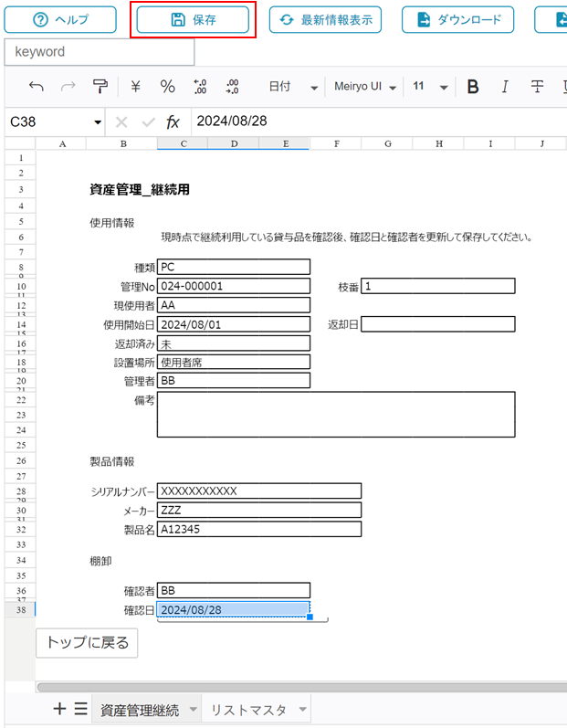This screenshot has width=567, height=728.
Task: Click the Undo arrow icon
Action: coord(37,87)
